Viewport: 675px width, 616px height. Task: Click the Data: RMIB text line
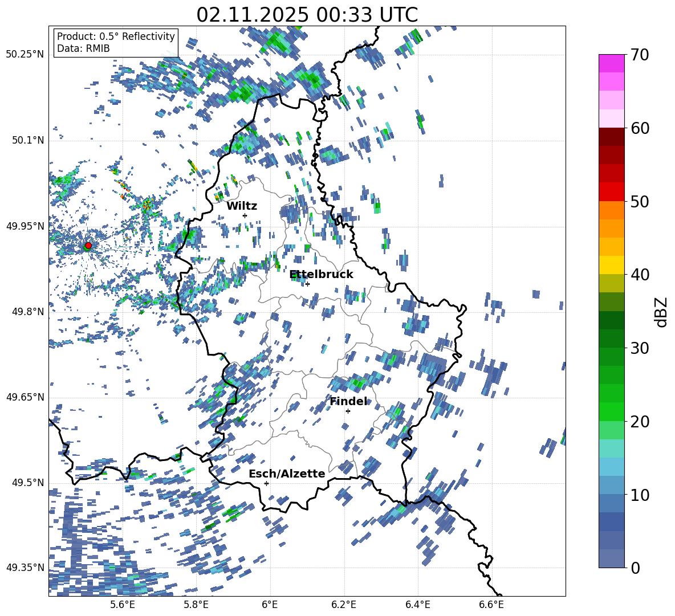tap(83, 48)
